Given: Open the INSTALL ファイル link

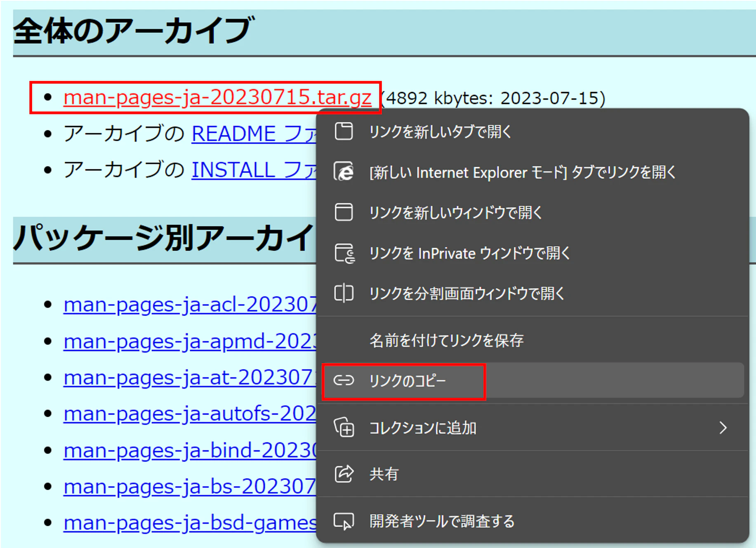Looking at the screenshot, I should (x=254, y=170).
